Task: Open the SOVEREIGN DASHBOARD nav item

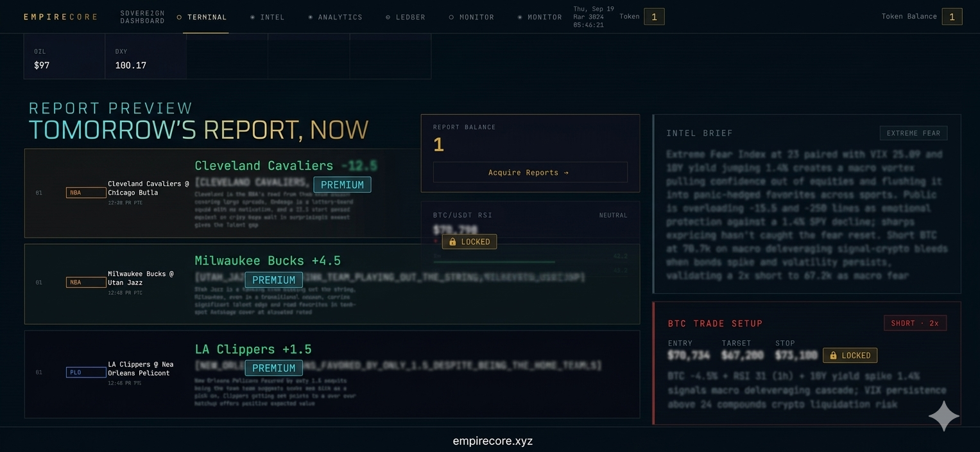Action: [142, 17]
